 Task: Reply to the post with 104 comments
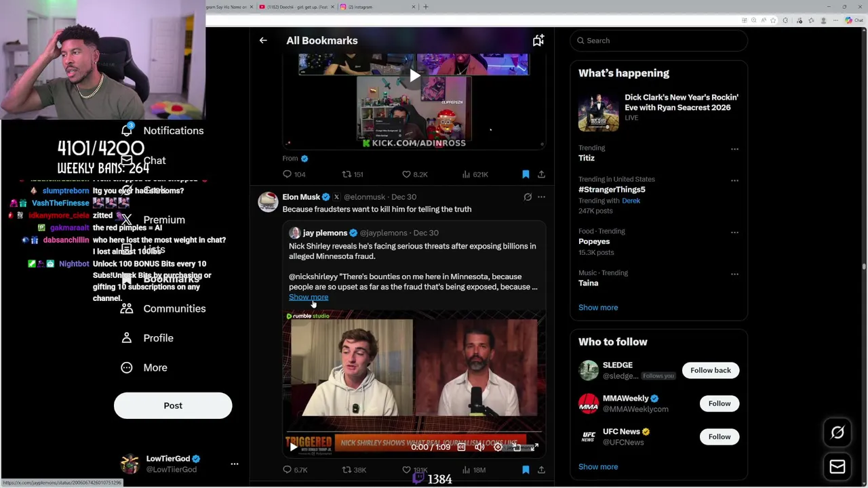point(294,174)
